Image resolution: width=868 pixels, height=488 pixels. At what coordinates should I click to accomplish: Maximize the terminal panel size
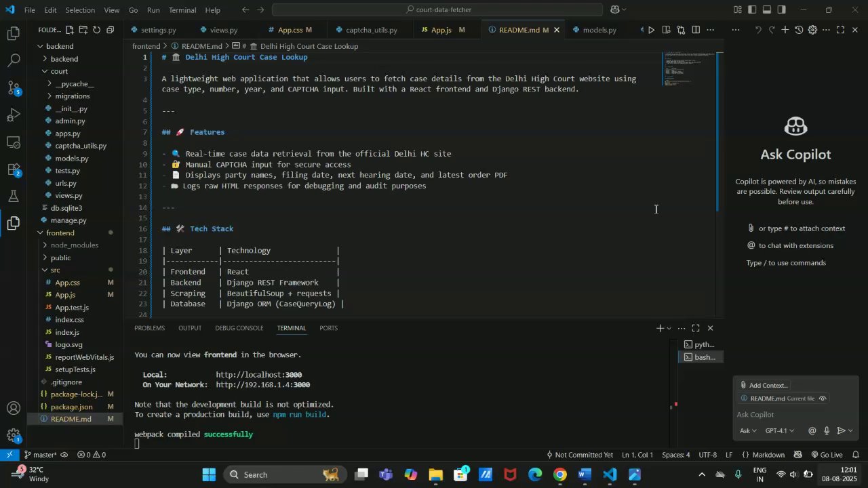pos(696,328)
